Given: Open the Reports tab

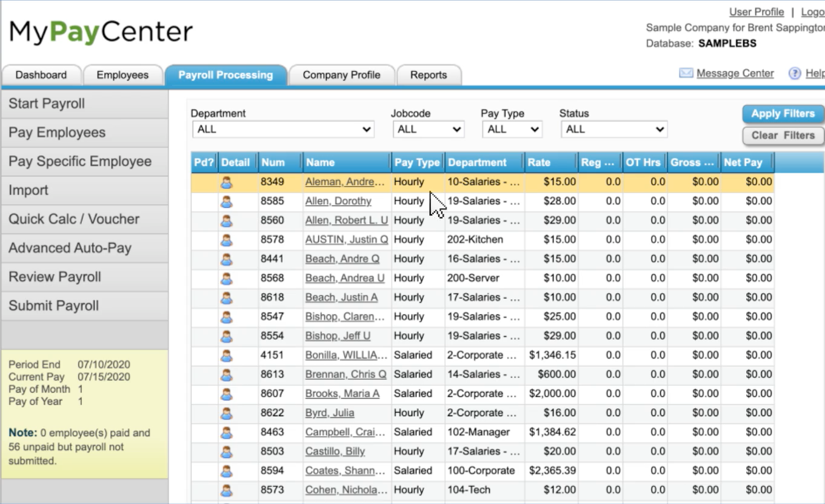Looking at the screenshot, I should (429, 75).
